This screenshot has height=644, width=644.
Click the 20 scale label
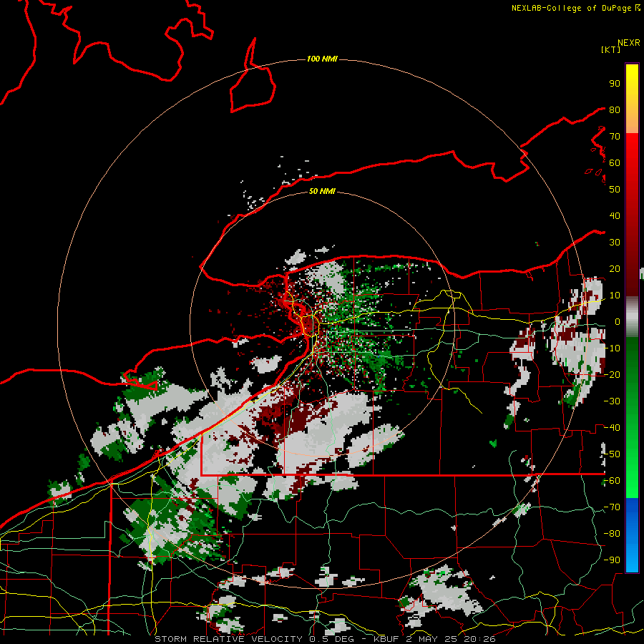(615, 268)
